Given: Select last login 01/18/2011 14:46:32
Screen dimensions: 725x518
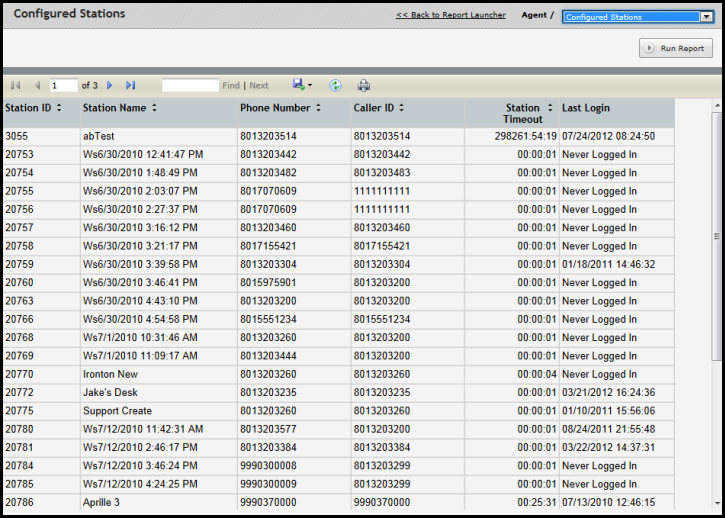Looking at the screenshot, I should pos(608,265).
